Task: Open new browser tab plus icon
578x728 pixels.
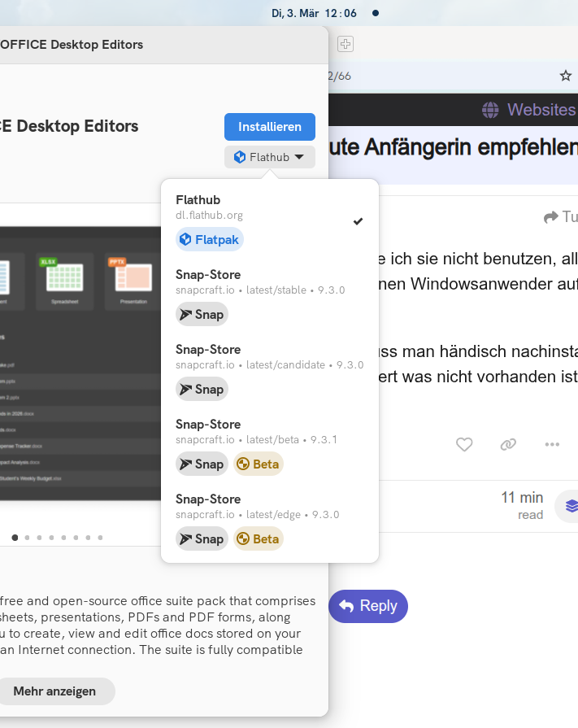Action: [x=345, y=44]
